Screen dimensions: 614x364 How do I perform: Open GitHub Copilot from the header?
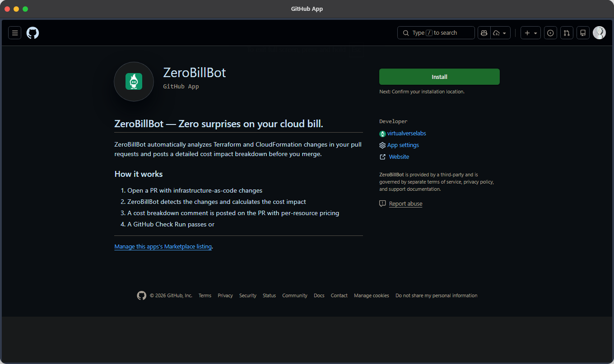484,32
